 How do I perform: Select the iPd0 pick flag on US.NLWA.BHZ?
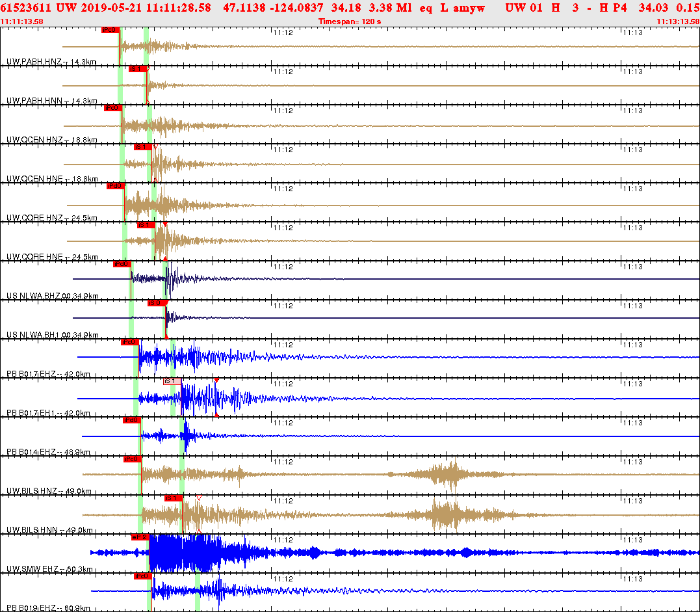tap(122, 264)
